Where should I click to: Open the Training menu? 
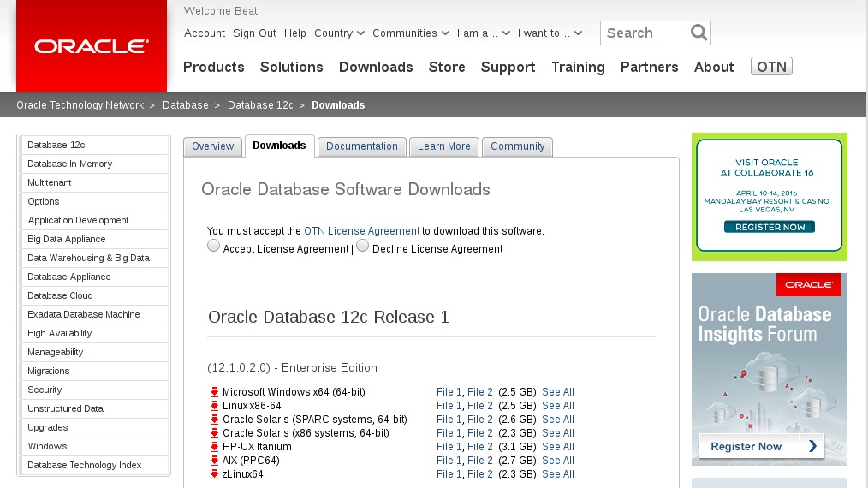[578, 67]
